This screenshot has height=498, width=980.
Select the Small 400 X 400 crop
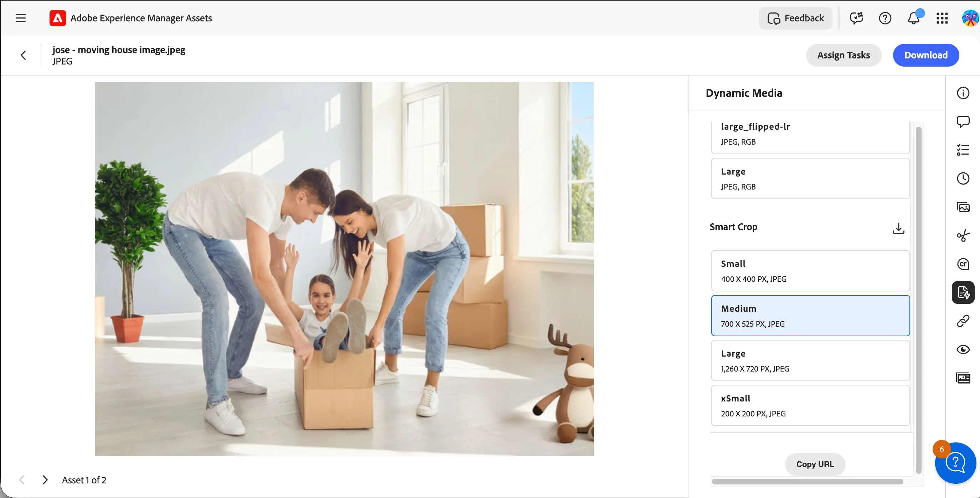point(810,271)
